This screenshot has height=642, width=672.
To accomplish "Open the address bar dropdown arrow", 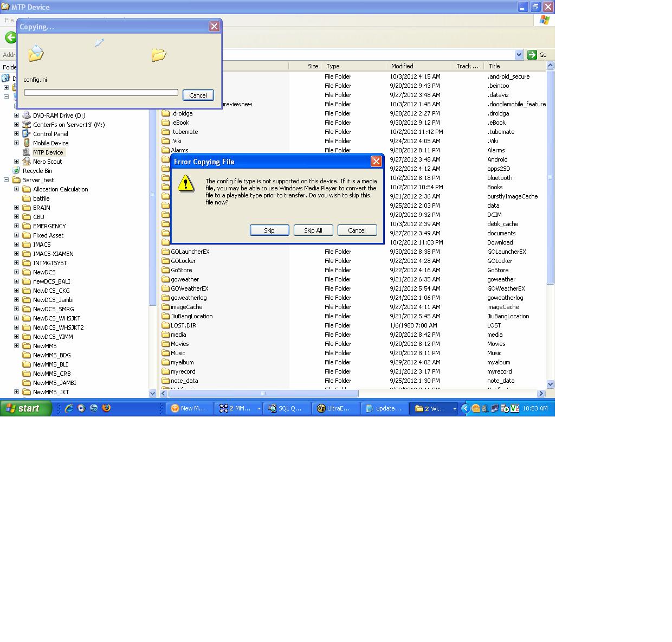I will coord(519,55).
